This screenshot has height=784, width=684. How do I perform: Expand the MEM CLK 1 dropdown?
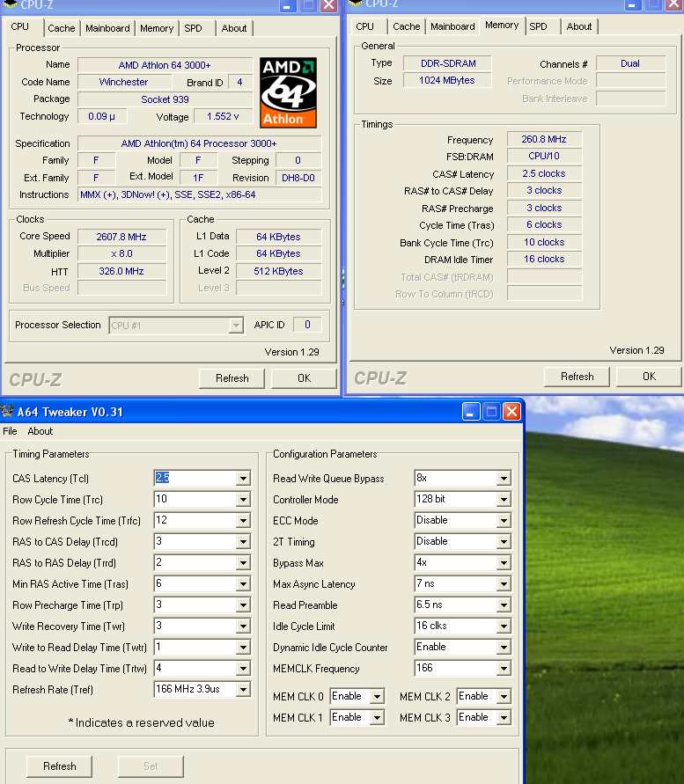point(378,717)
